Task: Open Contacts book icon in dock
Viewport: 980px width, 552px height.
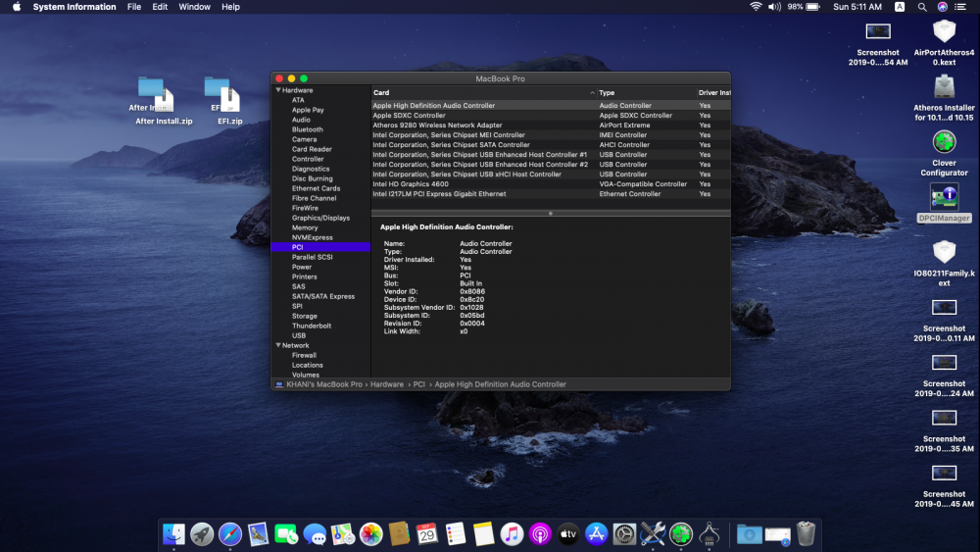Action: point(399,534)
